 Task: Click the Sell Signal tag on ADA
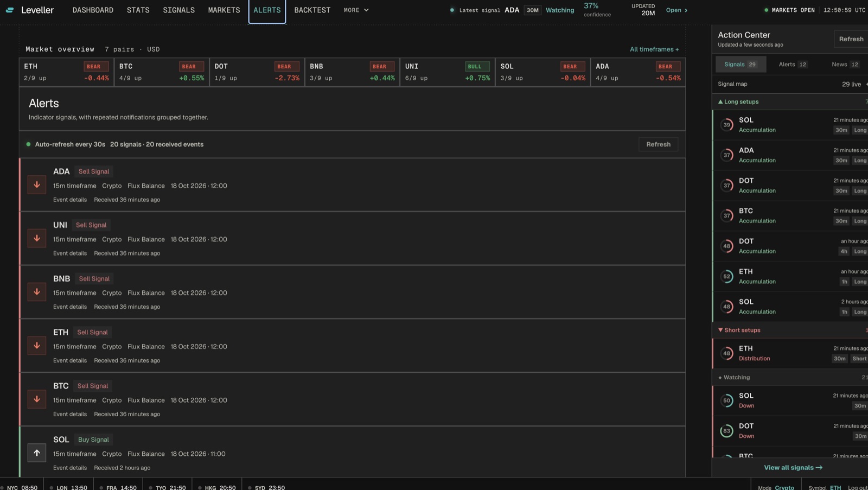94,171
